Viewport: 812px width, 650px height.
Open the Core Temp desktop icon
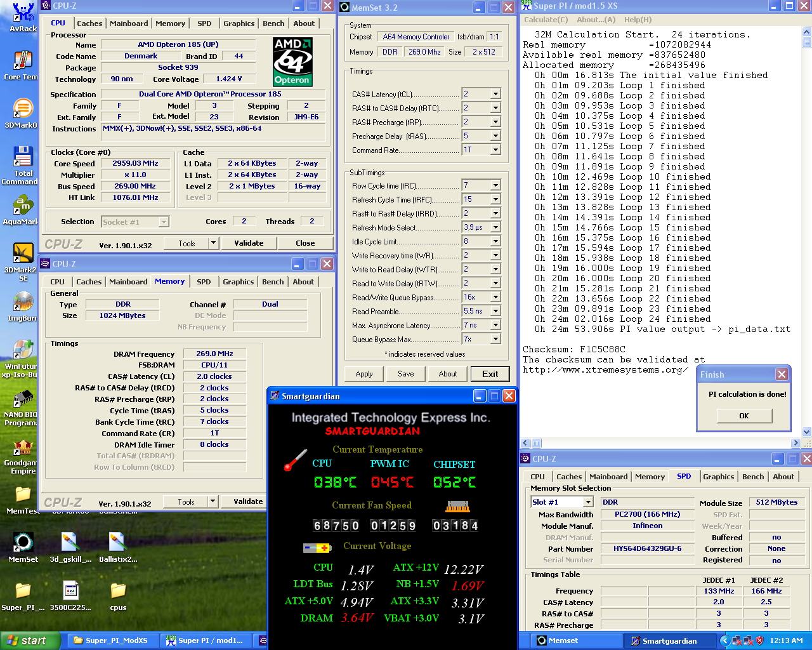point(22,65)
